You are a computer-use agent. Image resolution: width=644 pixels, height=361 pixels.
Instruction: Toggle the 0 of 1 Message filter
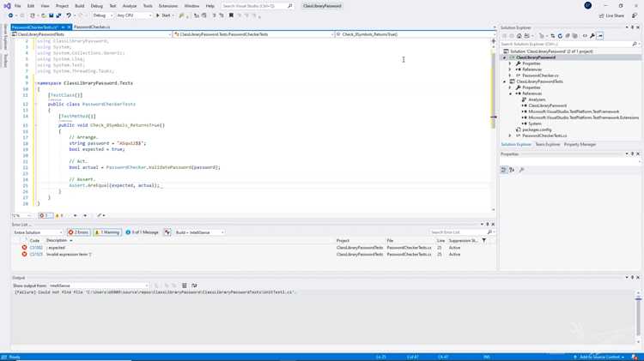[142, 232]
